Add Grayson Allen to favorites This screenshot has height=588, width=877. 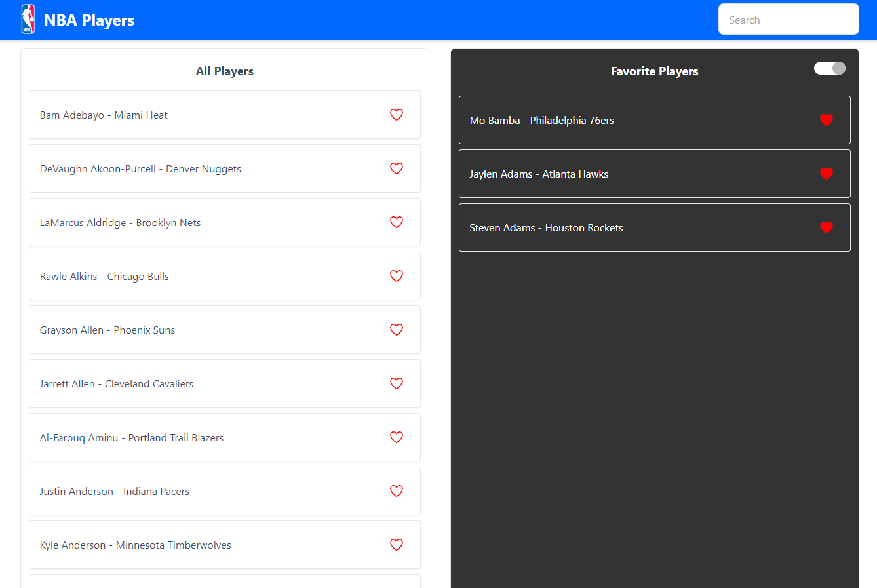[397, 330]
